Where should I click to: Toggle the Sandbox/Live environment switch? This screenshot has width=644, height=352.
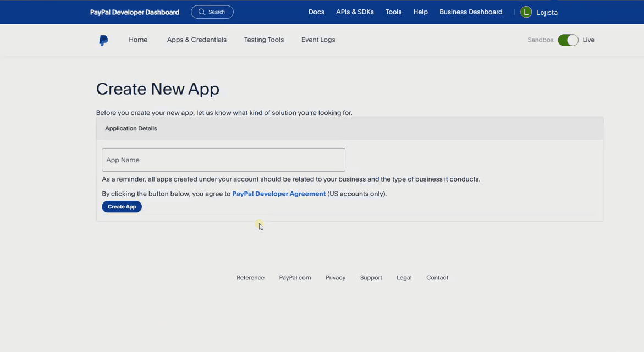coord(568,40)
